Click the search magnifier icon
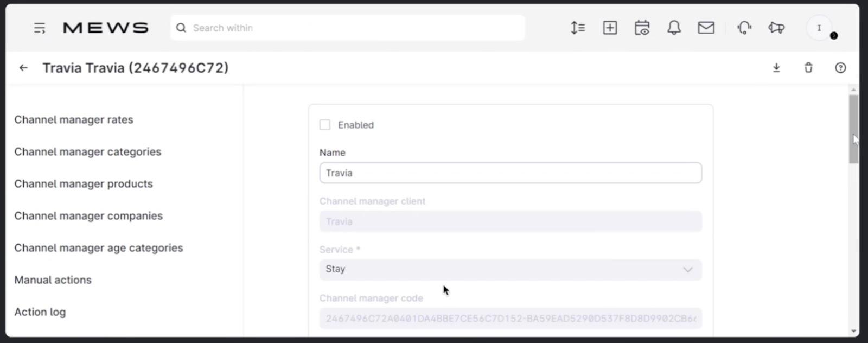868x343 pixels. click(x=181, y=28)
